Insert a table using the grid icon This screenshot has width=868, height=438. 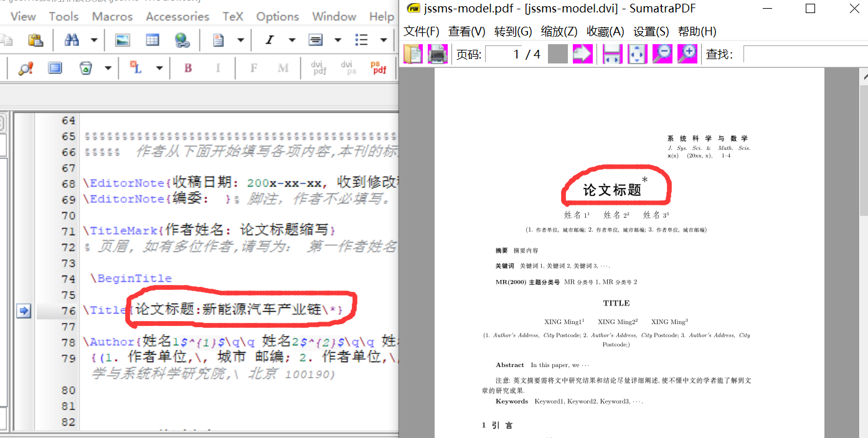pyautogui.click(x=153, y=40)
